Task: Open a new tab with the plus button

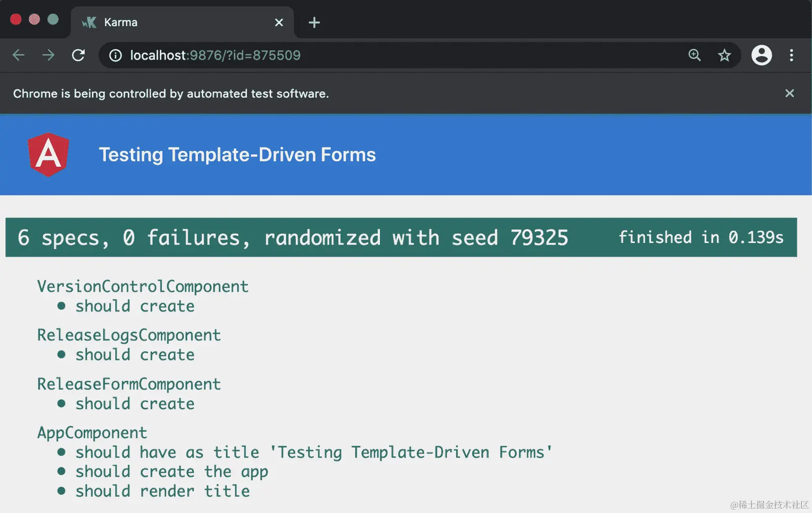Action: [x=314, y=23]
